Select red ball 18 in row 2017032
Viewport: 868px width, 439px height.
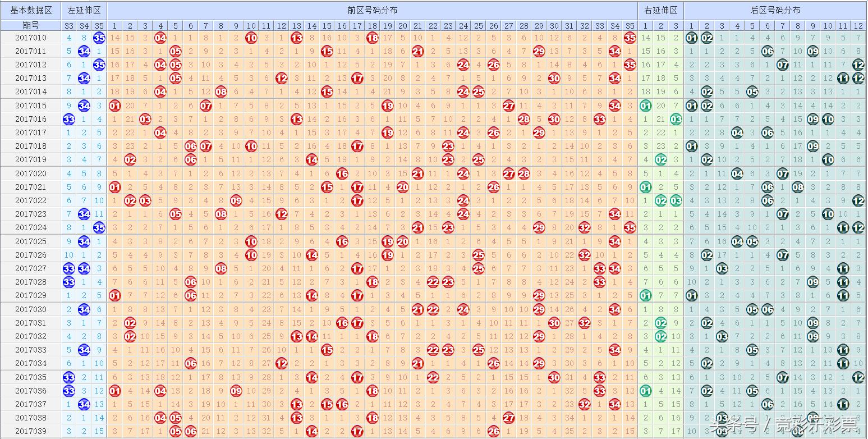pos(373,336)
